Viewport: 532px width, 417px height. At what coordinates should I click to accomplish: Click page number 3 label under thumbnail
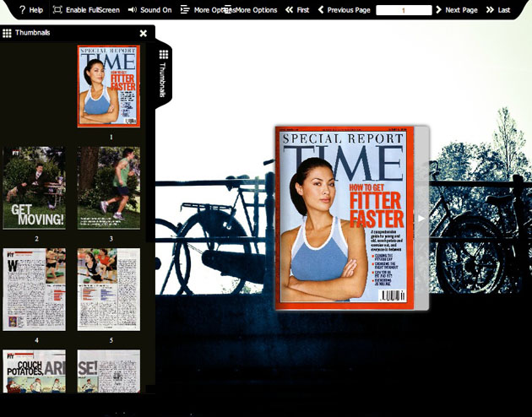click(x=111, y=239)
